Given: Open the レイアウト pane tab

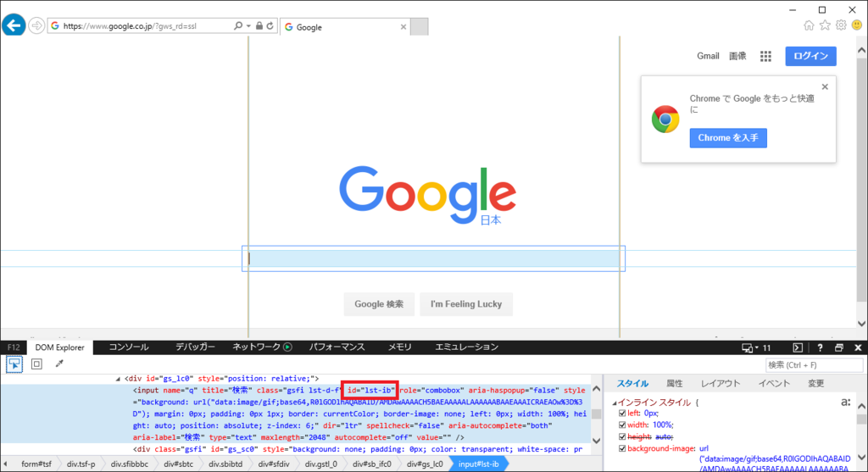Looking at the screenshot, I should click(x=721, y=384).
